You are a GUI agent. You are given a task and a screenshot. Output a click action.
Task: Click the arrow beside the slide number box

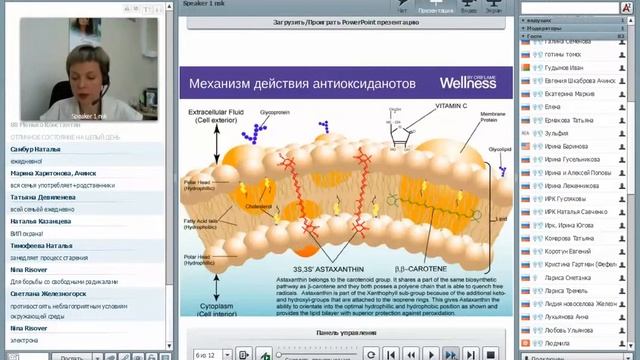tap(227, 355)
